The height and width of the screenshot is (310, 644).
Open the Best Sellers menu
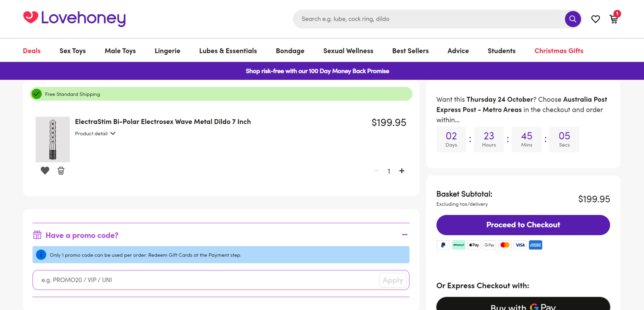click(x=410, y=51)
